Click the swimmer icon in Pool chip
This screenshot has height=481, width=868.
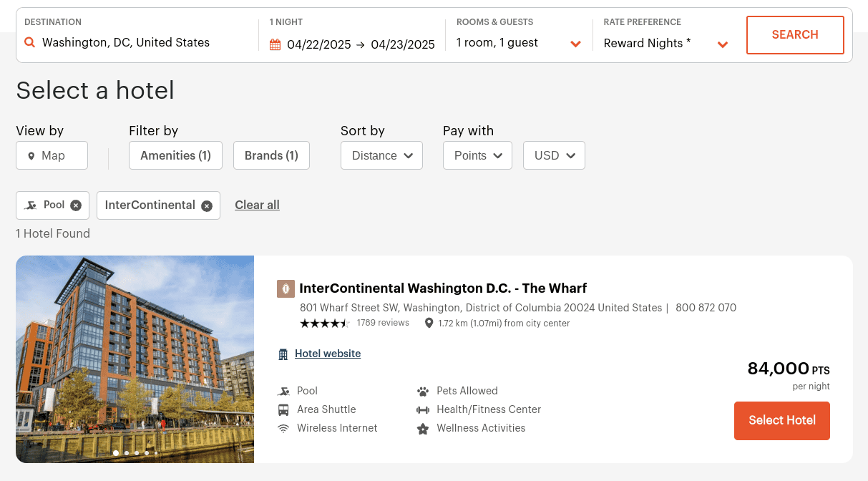coord(31,205)
